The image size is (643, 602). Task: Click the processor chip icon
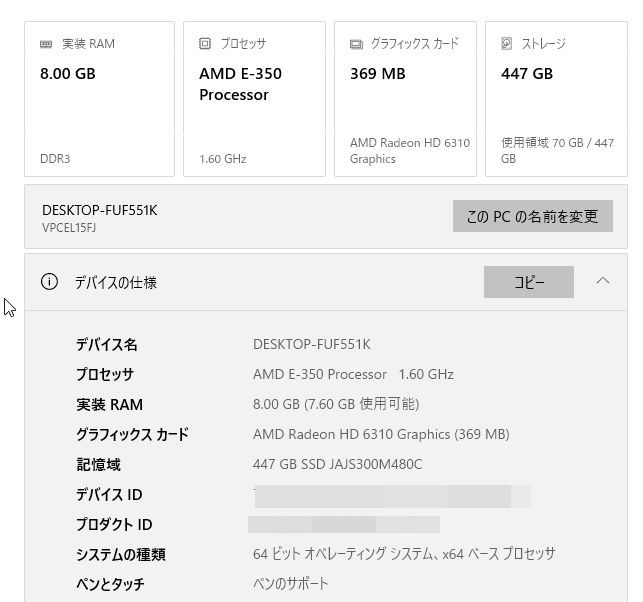point(205,44)
